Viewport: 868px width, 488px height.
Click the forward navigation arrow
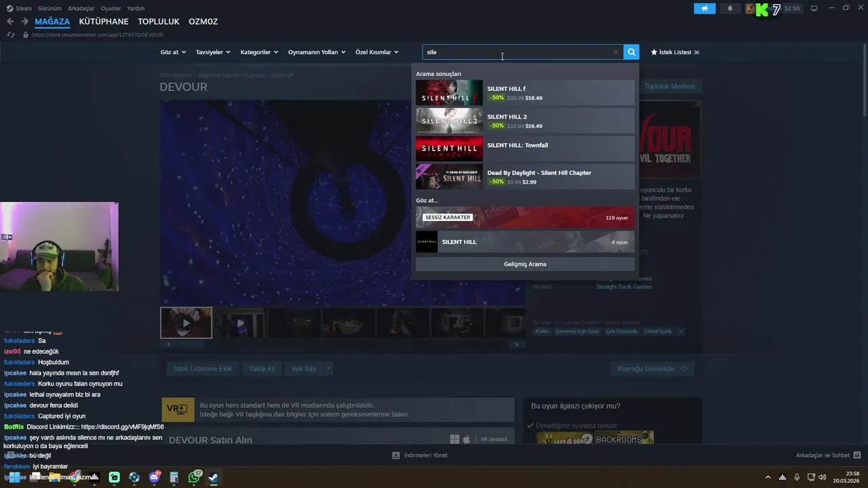[x=24, y=22]
